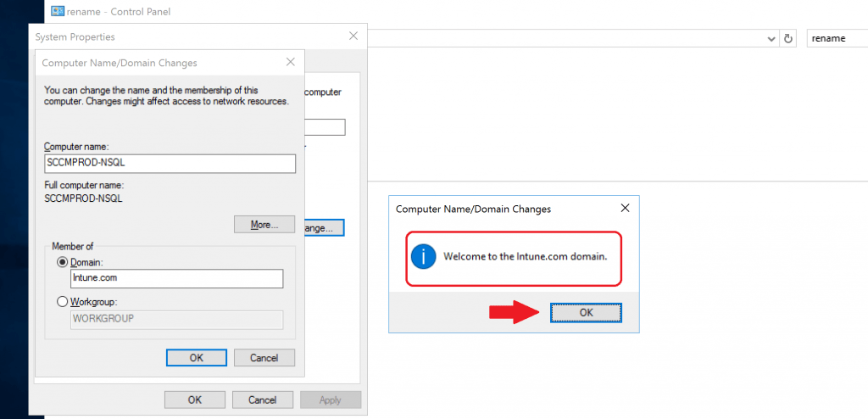Click the Control Panel window title icon

57,11
